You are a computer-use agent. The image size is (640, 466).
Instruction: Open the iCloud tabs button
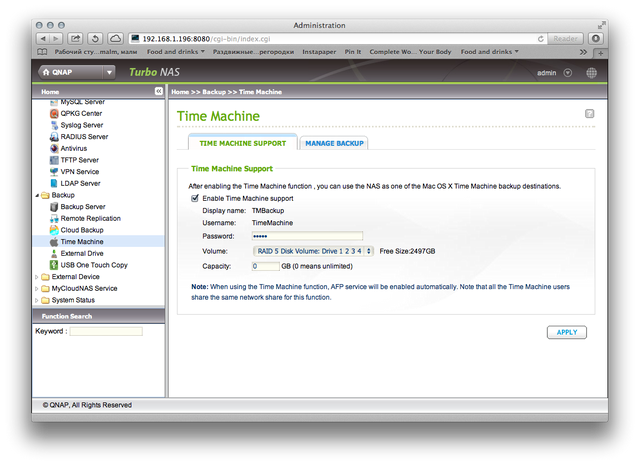coord(116,39)
